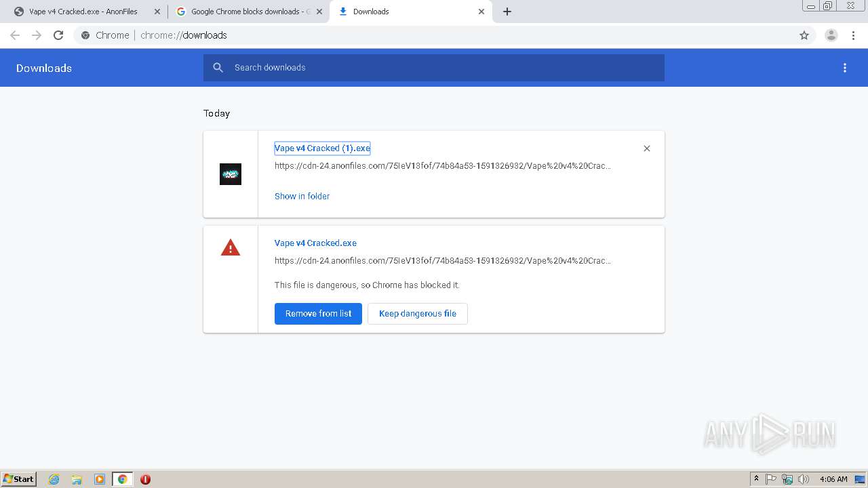Click the Action Center flag icon

[x=771, y=479]
